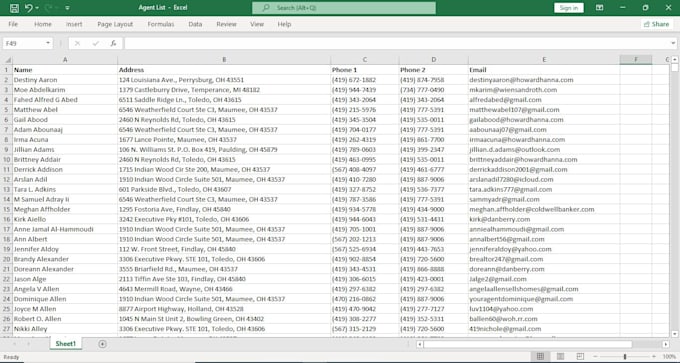
Task: Switch to Normal view icon
Action: click(540, 356)
